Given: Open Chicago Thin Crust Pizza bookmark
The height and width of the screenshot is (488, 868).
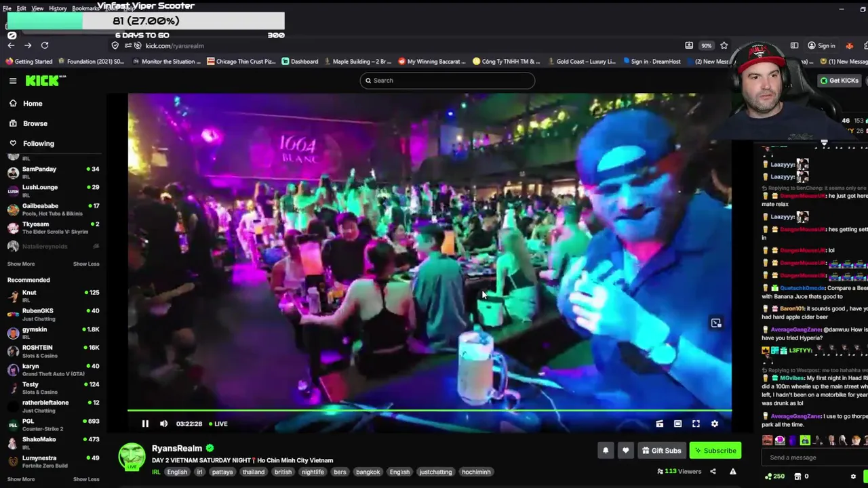Looking at the screenshot, I should point(241,62).
